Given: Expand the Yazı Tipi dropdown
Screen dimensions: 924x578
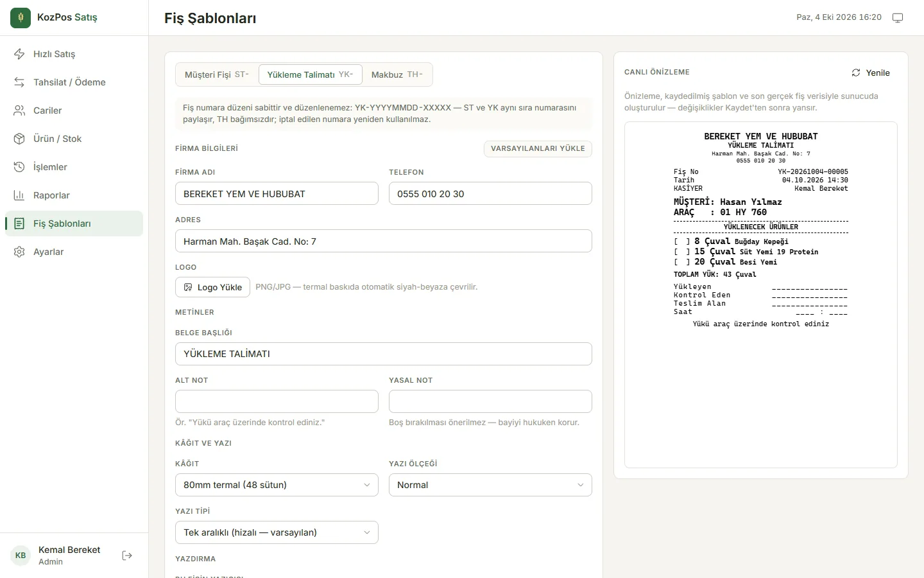Looking at the screenshot, I should click(x=277, y=532).
